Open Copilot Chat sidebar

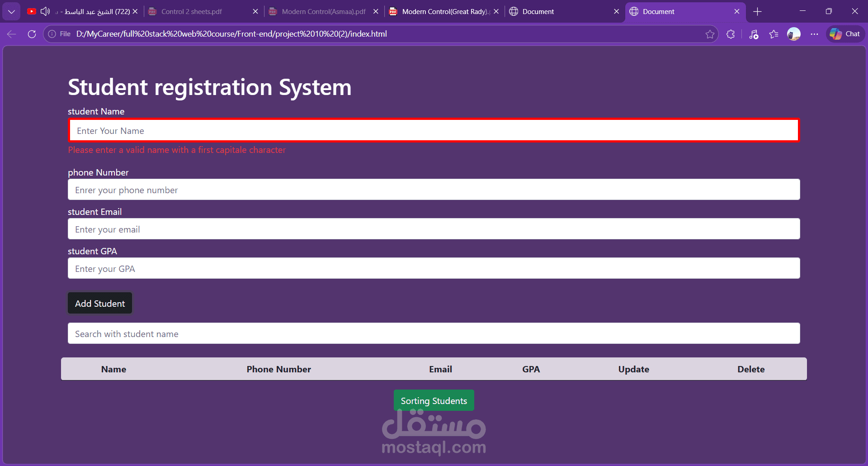(x=844, y=34)
